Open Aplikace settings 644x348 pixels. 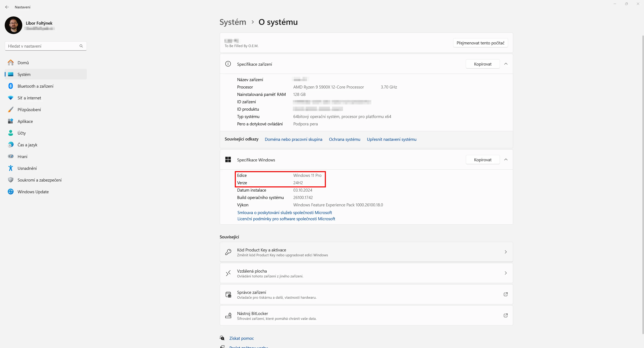click(x=46, y=121)
